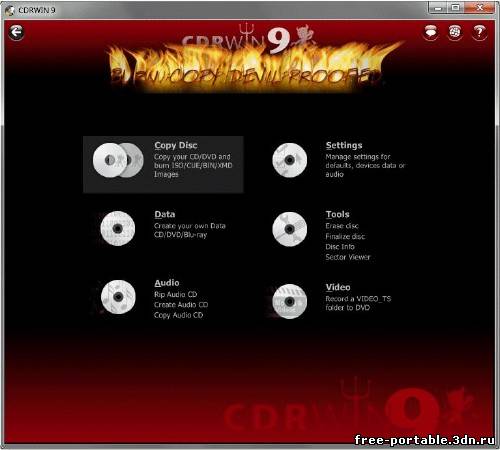This screenshot has width=500, height=450.
Task: Open the Video disc icon
Action: 290,301
